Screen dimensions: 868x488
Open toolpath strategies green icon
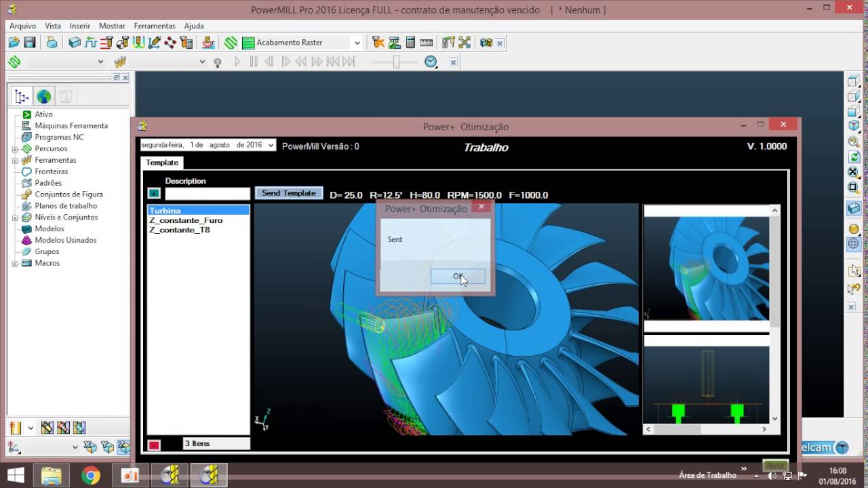[231, 43]
